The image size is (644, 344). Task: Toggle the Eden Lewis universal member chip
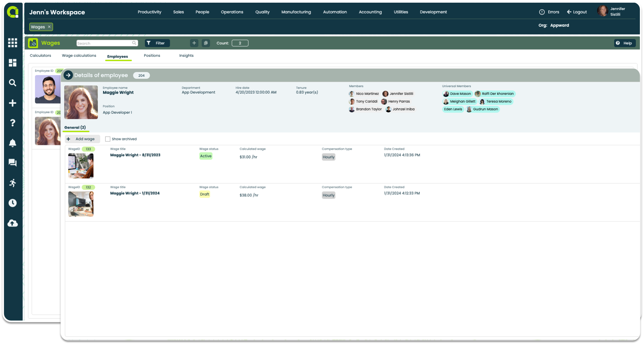coord(453,109)
